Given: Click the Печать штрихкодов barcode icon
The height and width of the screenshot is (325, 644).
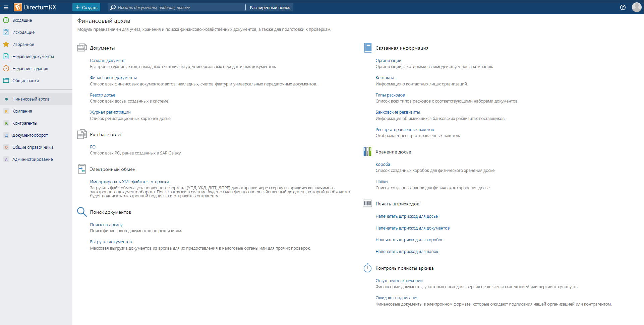Looking at the screenshot, I should [367, 203].
